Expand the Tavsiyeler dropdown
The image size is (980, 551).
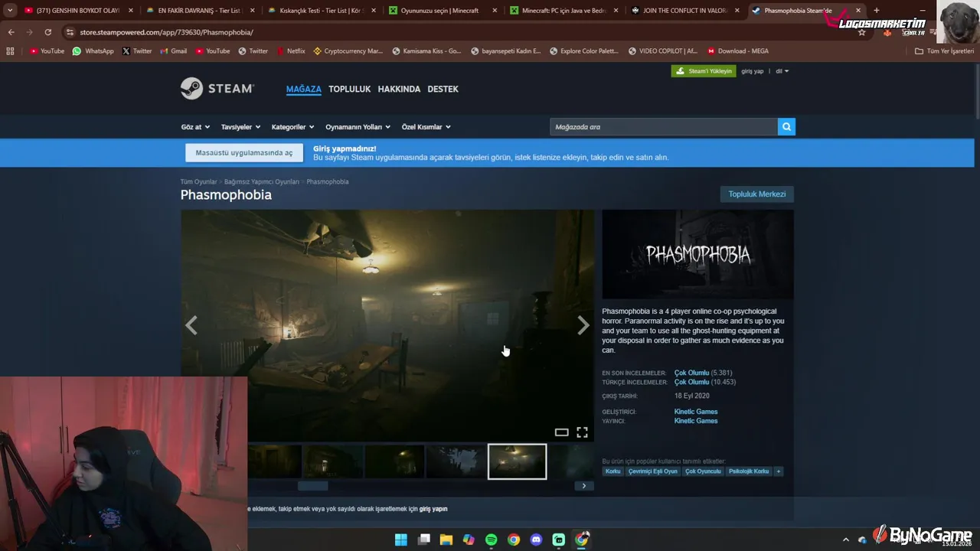(x=240, y=127)
